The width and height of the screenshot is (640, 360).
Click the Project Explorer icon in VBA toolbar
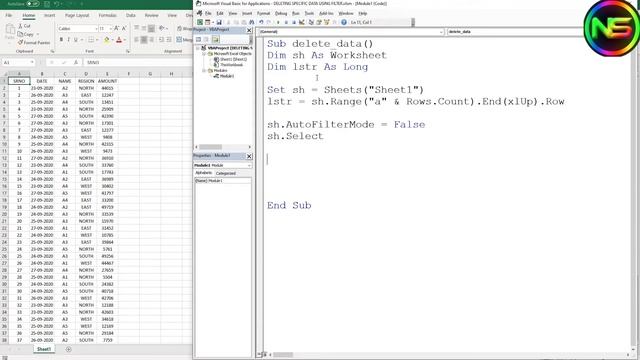(311, 22)
